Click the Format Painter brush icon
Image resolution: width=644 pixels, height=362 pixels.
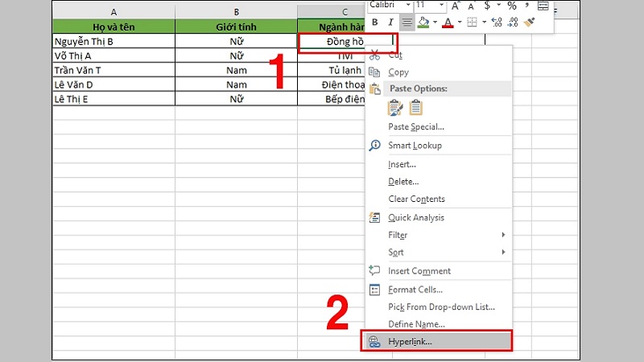tap(530, 23)
